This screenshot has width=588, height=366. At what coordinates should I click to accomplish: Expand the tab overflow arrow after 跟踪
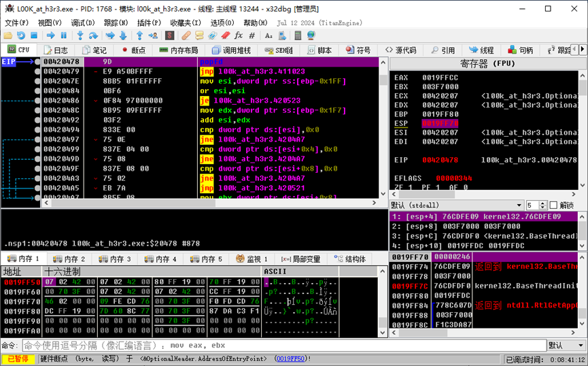tap(583, 50)
